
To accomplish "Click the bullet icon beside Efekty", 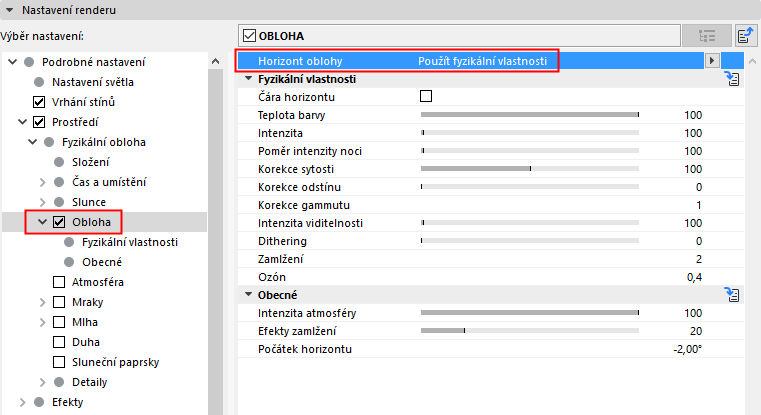I will point(39,402).
